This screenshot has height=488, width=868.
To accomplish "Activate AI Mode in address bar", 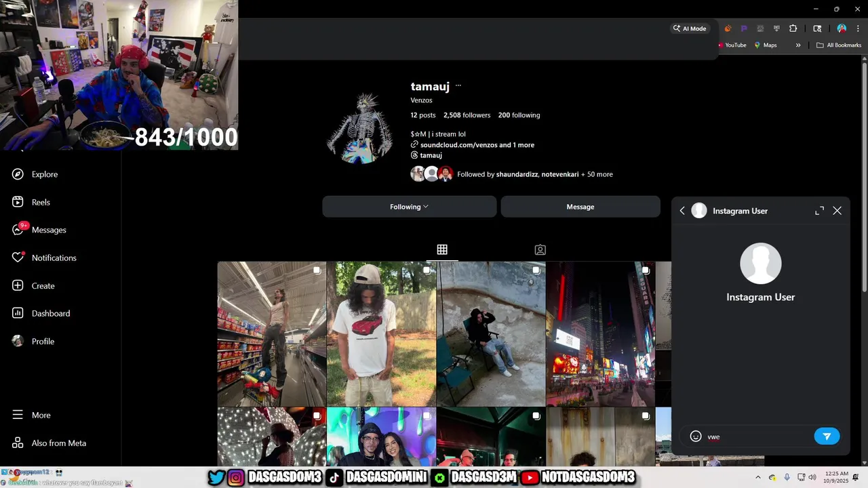I will point(690,28).
